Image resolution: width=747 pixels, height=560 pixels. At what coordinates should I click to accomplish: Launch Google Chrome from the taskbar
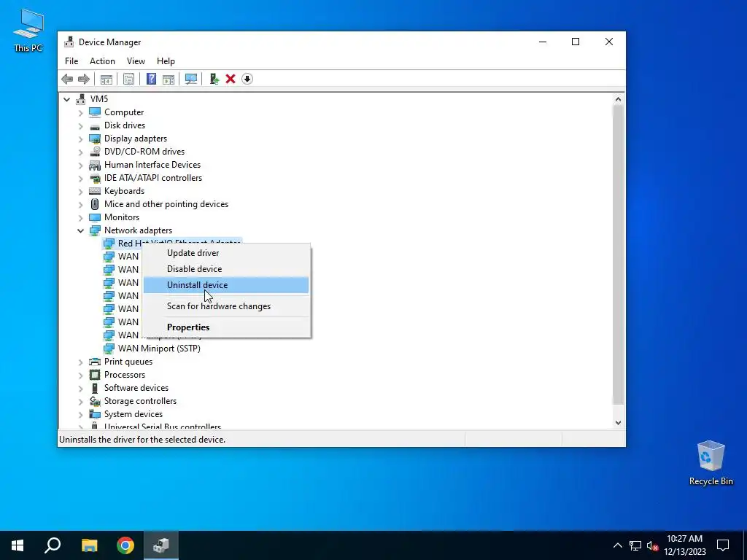point(125,545)
